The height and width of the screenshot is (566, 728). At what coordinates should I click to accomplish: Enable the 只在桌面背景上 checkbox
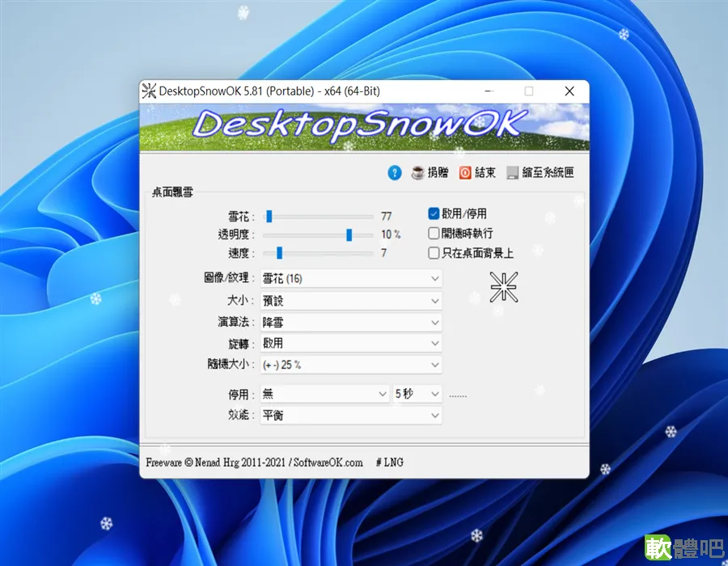point(434,253)
